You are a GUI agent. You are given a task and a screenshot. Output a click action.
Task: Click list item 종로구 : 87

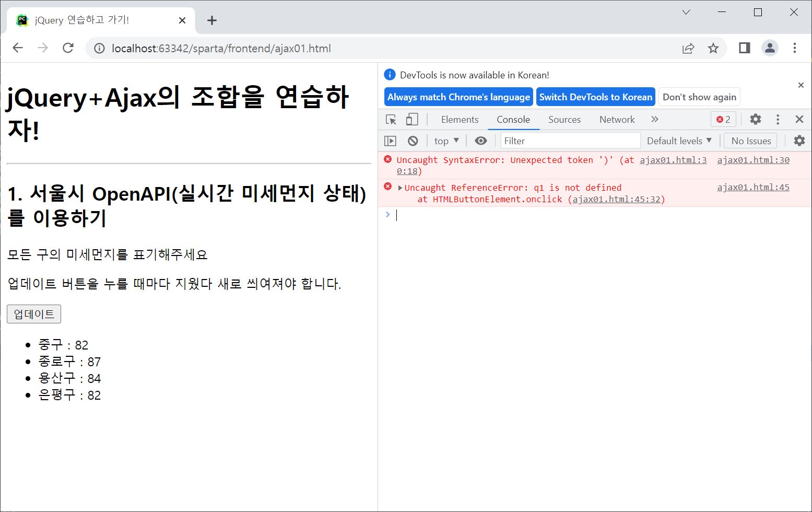click(69, 362)
